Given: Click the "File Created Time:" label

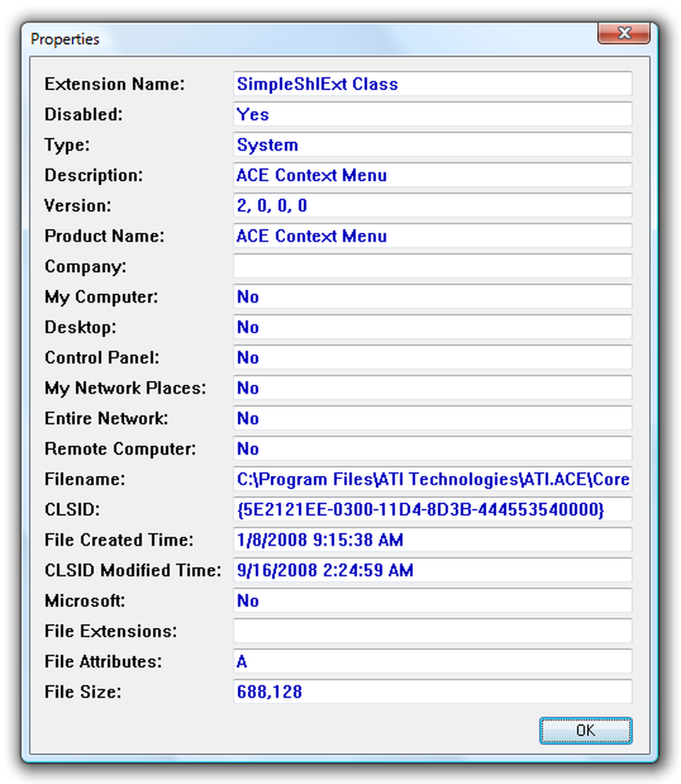Looking at the screenshot, I should (119, 540).
